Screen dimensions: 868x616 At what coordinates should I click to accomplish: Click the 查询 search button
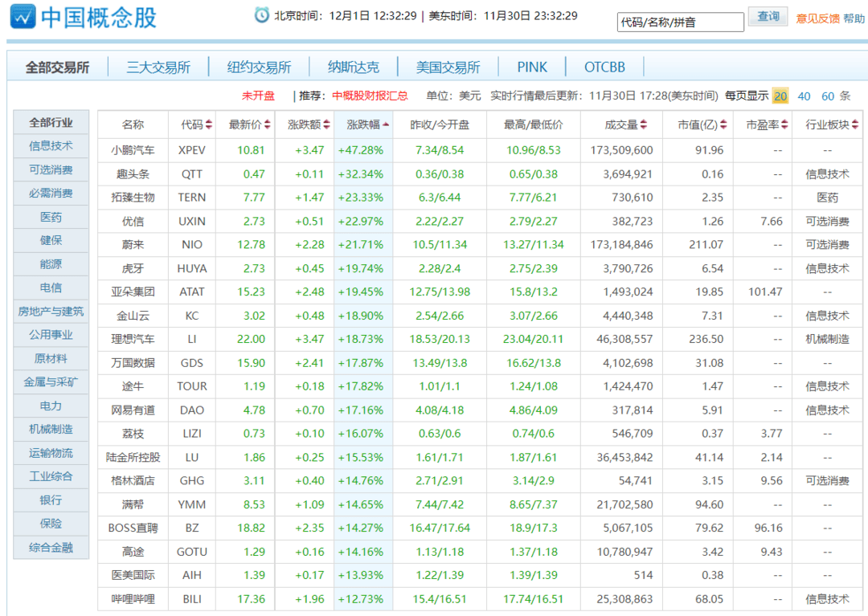click(768, 17)
